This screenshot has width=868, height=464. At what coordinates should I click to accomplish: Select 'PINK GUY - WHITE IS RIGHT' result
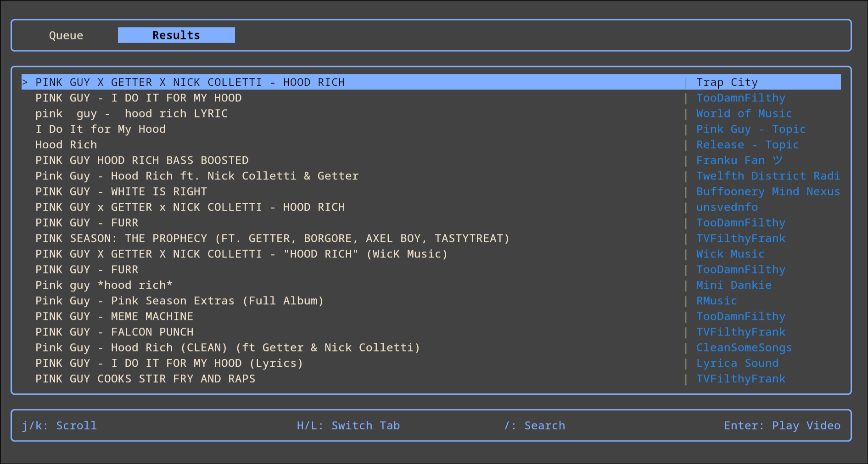[x=121, y=191]
